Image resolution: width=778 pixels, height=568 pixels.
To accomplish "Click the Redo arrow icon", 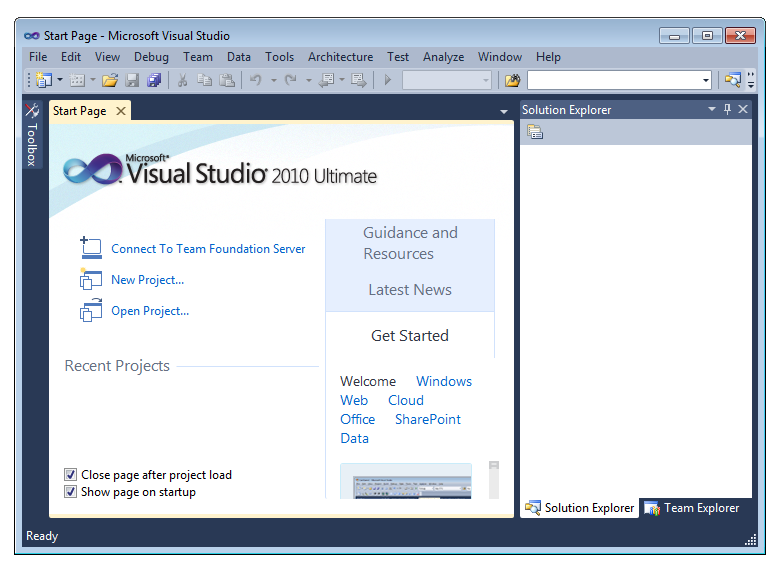I will (x=291, y=80).
